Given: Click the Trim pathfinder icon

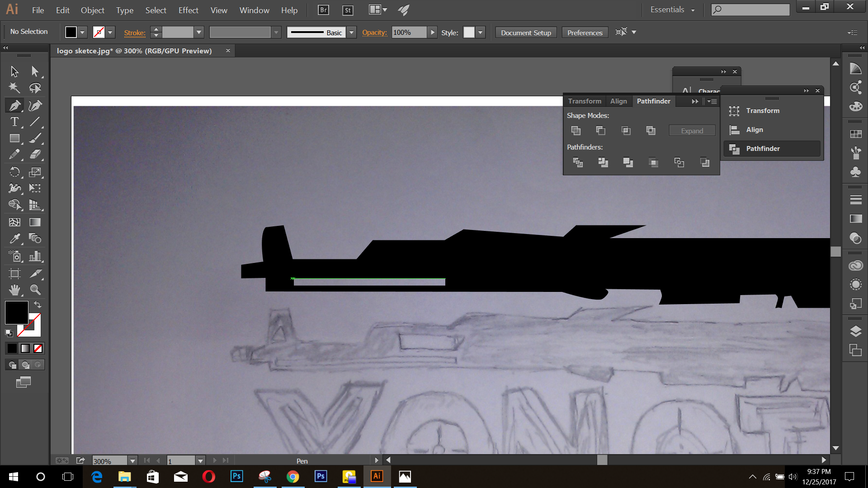Looking at the screenshot, I should (x=603, y=162).
